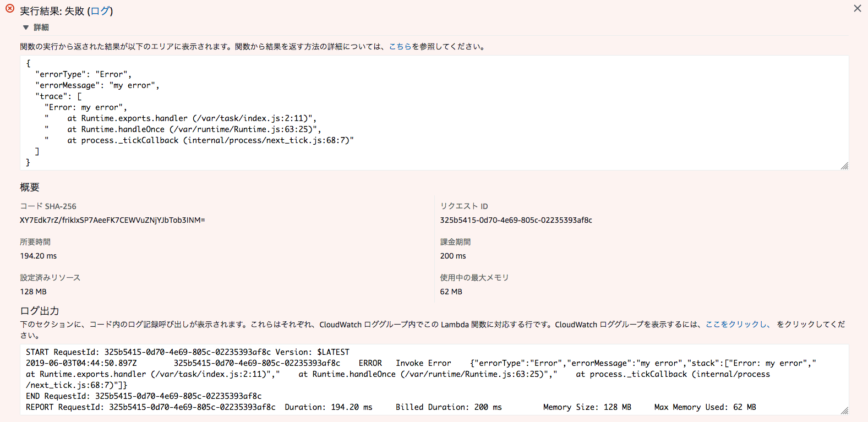Open the ログ link in the result header
This screenshot has width=868, height=422.
point(100,11)
